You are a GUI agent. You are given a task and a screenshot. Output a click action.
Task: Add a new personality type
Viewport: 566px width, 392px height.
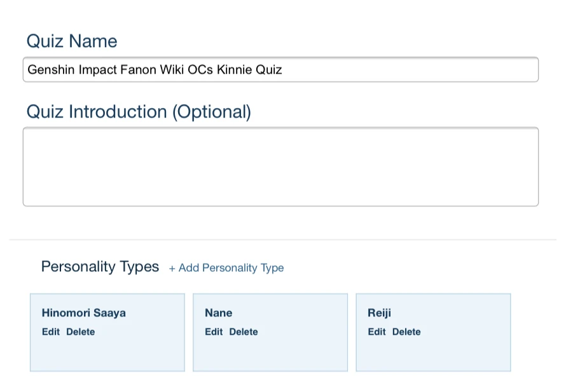tap(226, 268)
